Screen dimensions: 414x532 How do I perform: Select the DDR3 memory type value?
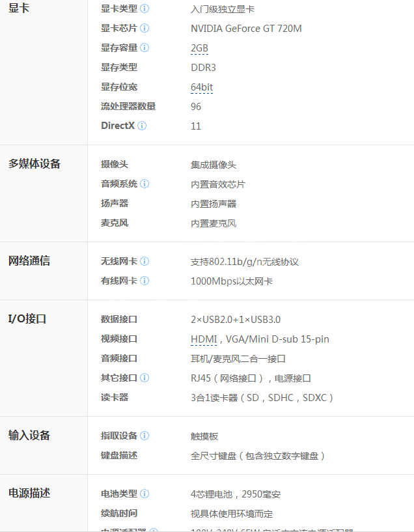[203, 68]
